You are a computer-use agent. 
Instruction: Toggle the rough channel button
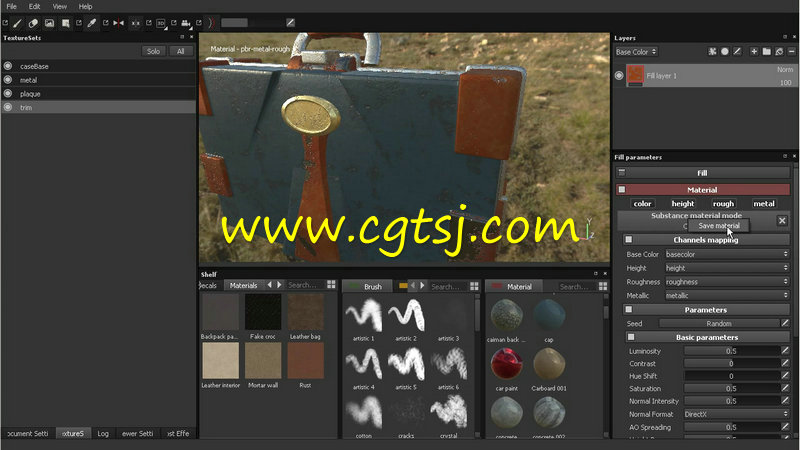tap(723, 204)
